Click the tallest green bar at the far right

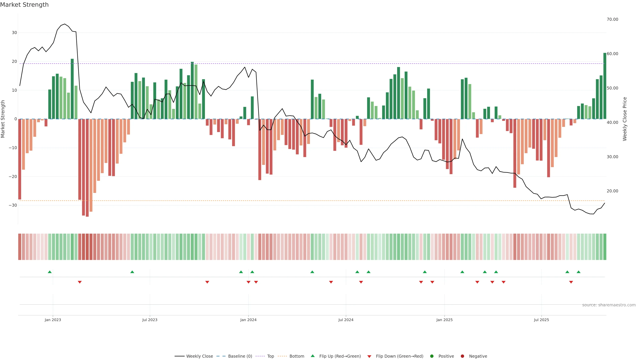605,86
